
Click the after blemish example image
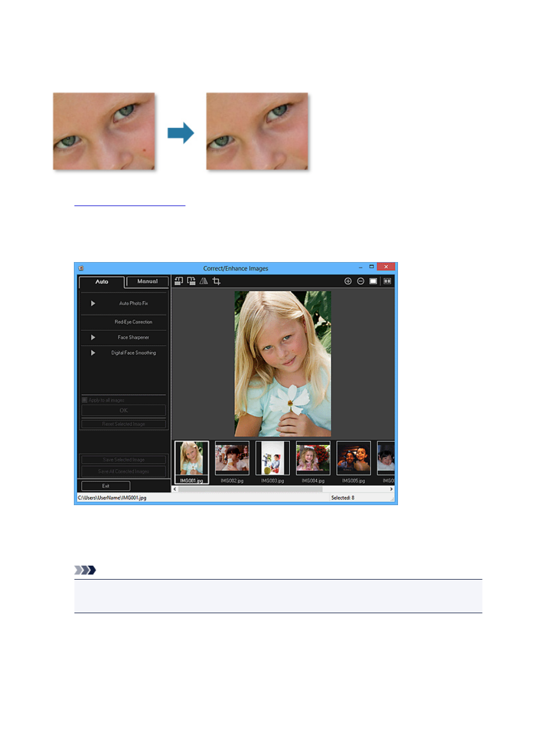pos(257,131)
